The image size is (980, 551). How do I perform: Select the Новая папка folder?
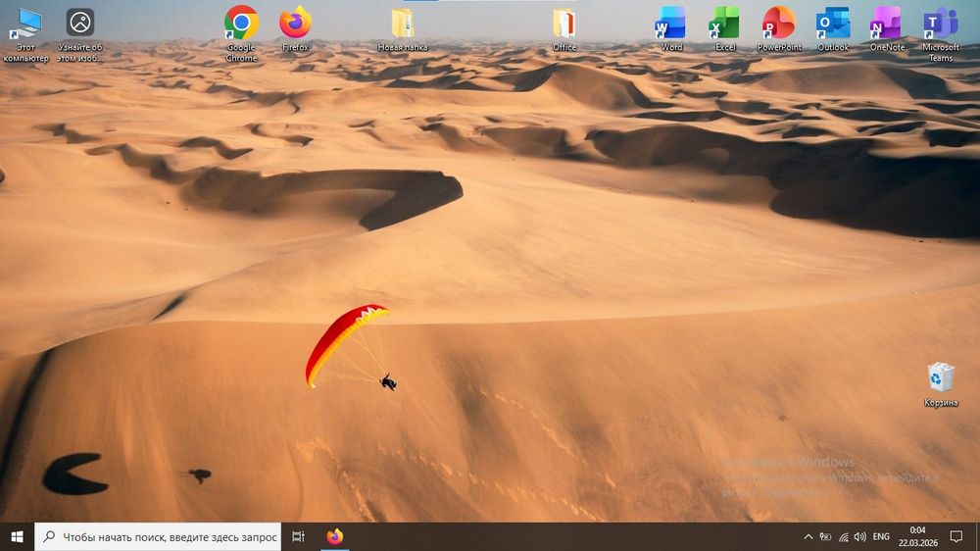(403, 28)
